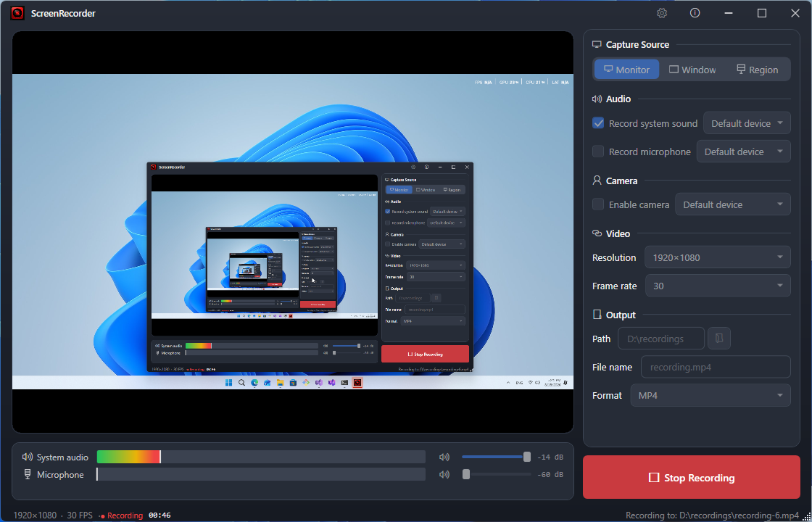Screen dimensions: 812x522
Task: Open settings via the gear icon
Action: tap(662, 14)
